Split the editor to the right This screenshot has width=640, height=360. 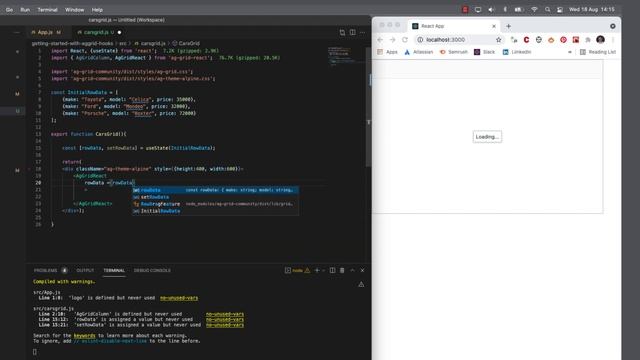coord(352,32)
